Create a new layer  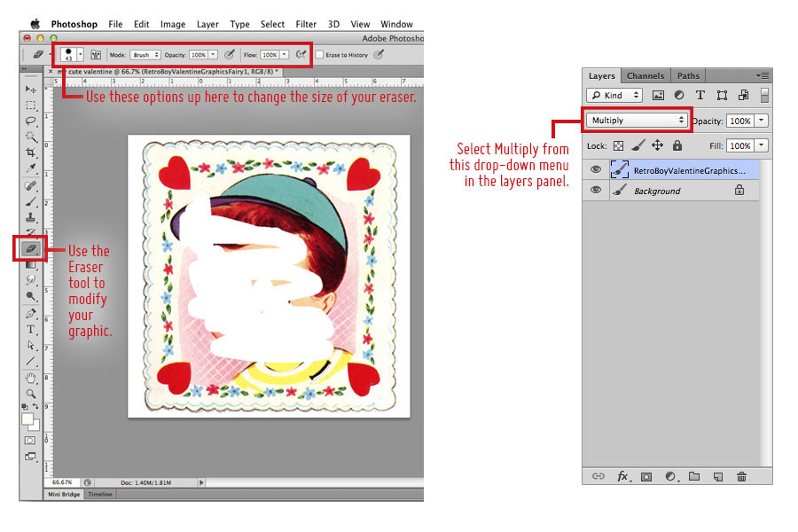coord(718,477)
